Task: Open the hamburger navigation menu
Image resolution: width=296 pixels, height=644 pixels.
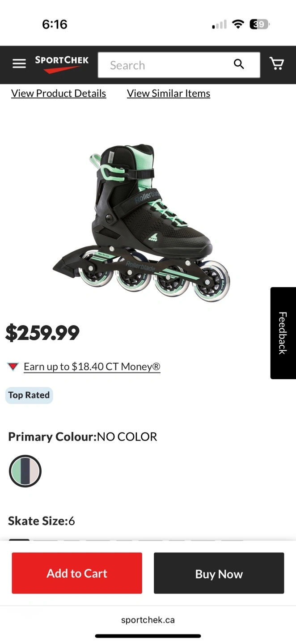Action: [19, 64]
